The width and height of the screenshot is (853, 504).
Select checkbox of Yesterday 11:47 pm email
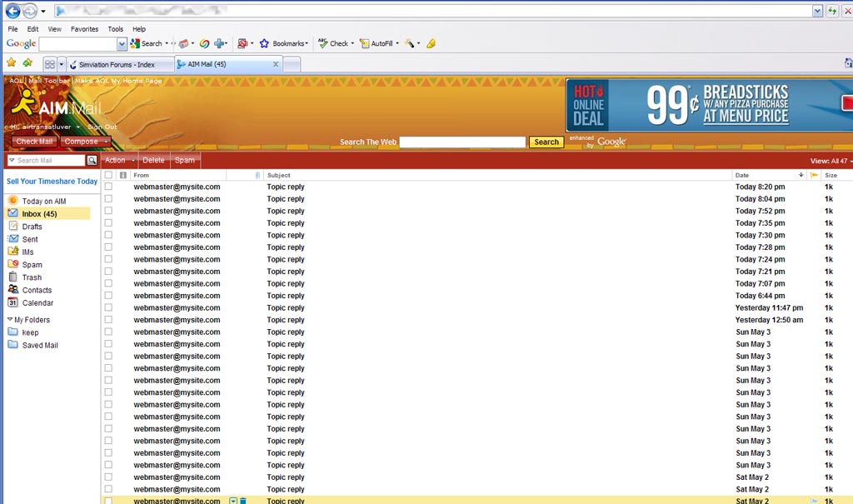(x=108, y=307)
